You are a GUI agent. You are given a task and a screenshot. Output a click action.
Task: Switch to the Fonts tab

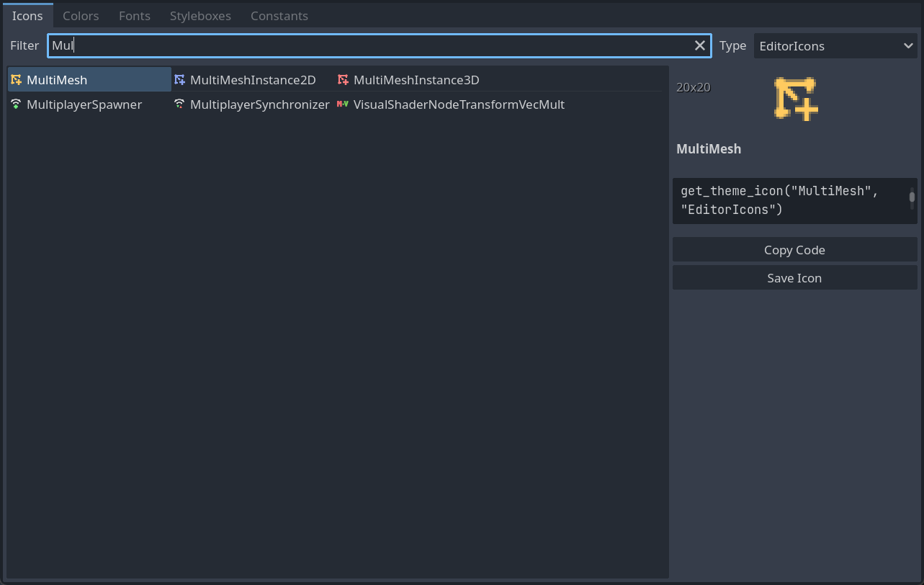coord(135,15)
